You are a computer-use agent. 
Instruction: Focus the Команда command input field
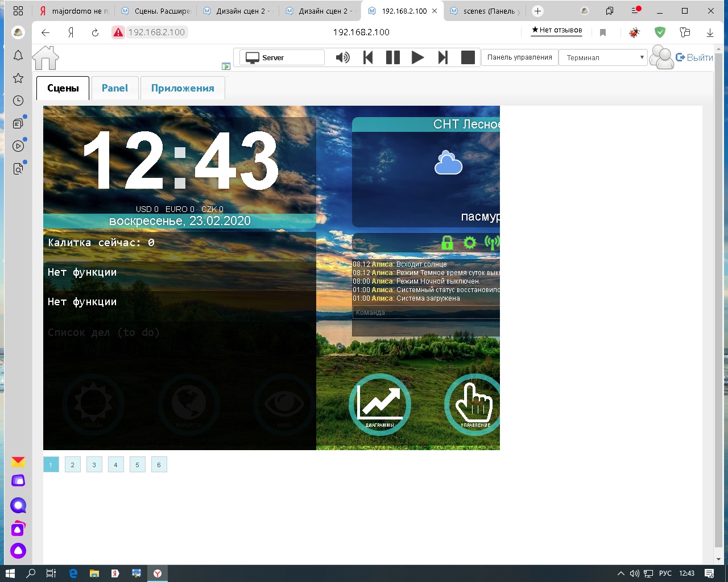[426, 313]
